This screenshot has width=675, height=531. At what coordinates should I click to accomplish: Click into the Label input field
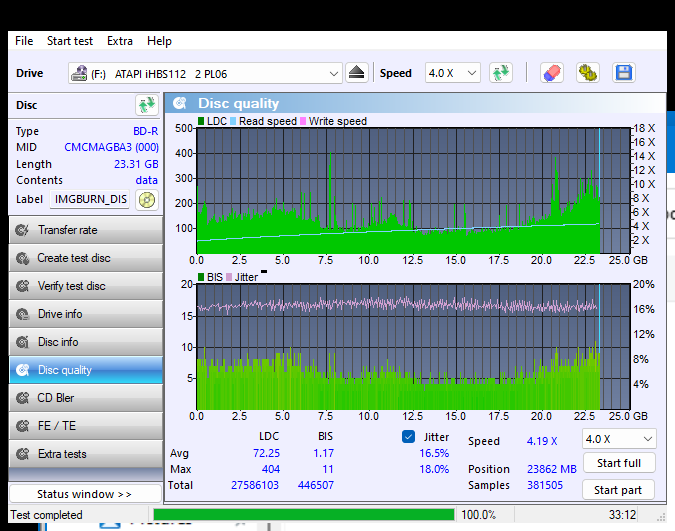(90, 199)
